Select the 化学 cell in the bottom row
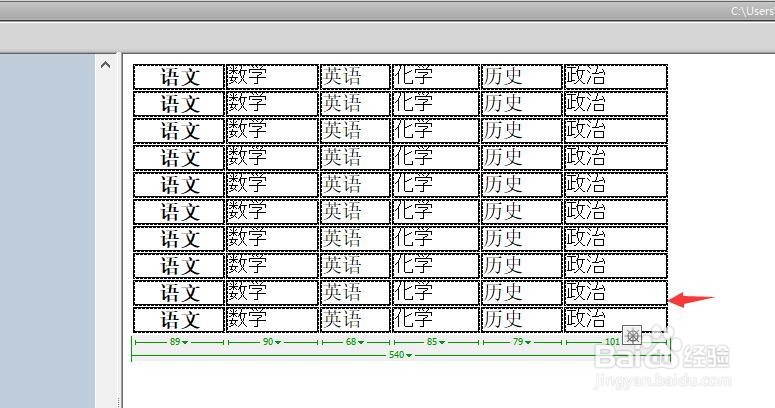Viewport: 775px width, 408px height. (x=436, y=319)
